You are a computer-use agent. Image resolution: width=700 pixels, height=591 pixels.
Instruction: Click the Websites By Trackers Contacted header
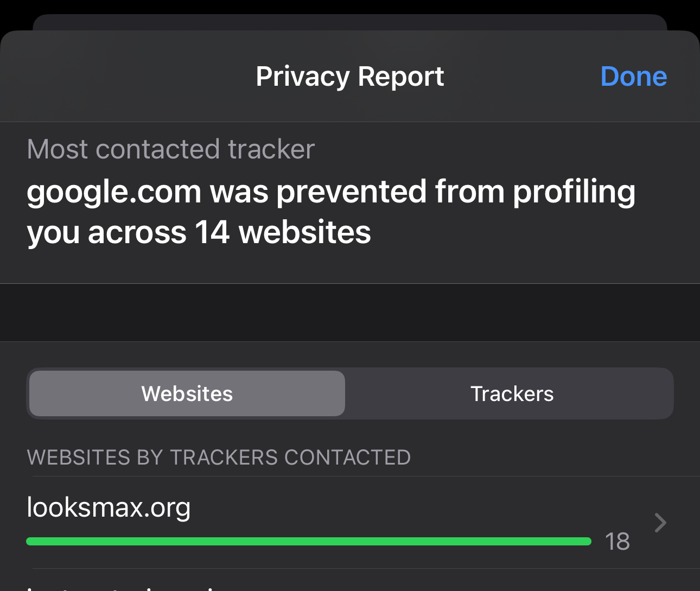[x=219, y=457]
